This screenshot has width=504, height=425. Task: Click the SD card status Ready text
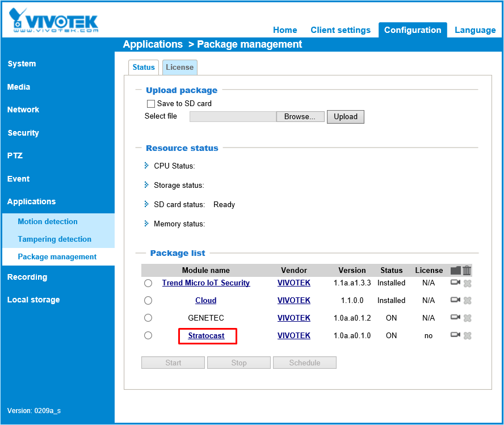(x=224, y=205)
